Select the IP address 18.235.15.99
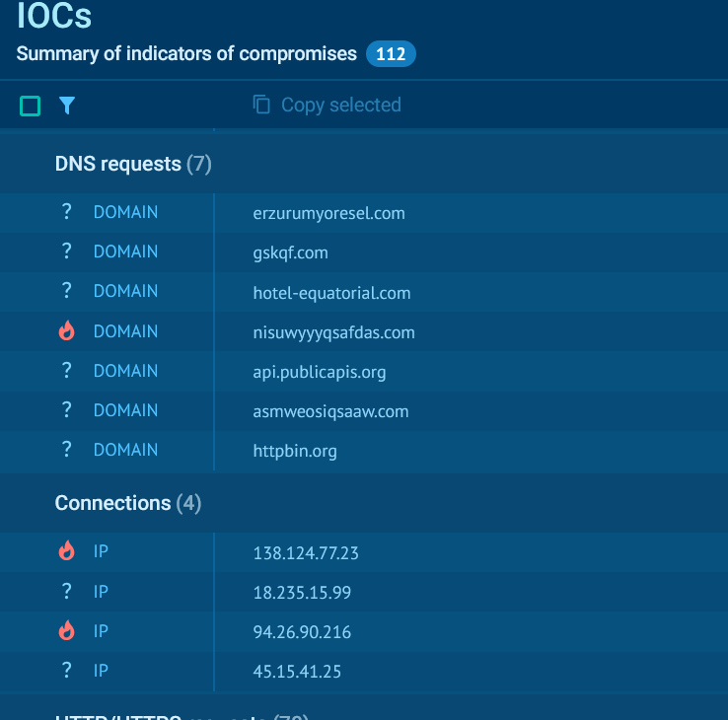Viewport: 728px width, 720px height. [x=302, y=593]
